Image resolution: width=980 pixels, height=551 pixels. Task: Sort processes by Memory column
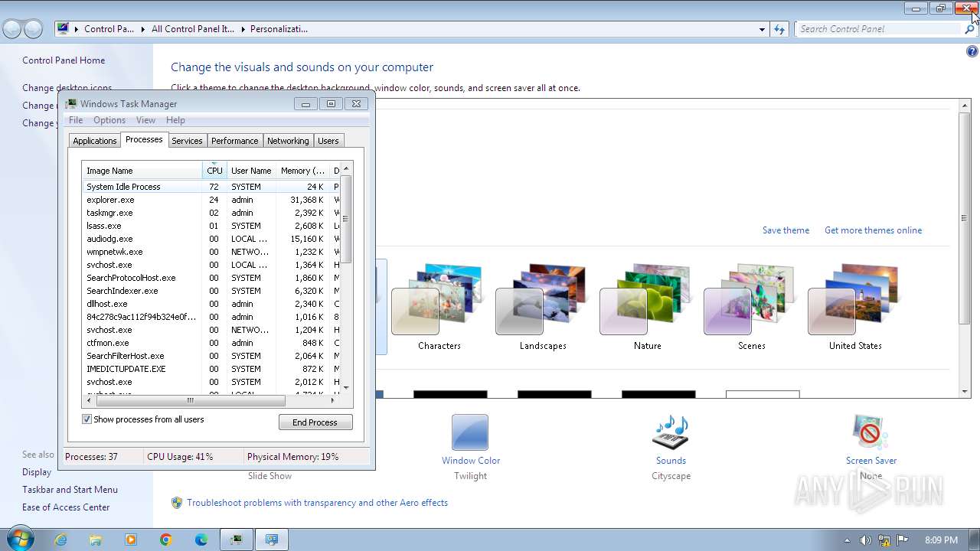pyautogui.click(x=302, y=170)
